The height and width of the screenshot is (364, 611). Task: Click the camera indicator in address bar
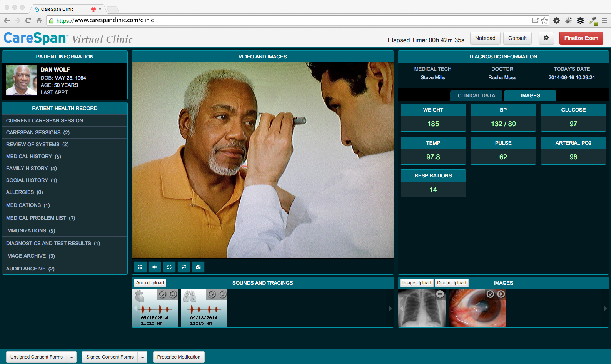[x=535, y=20]
